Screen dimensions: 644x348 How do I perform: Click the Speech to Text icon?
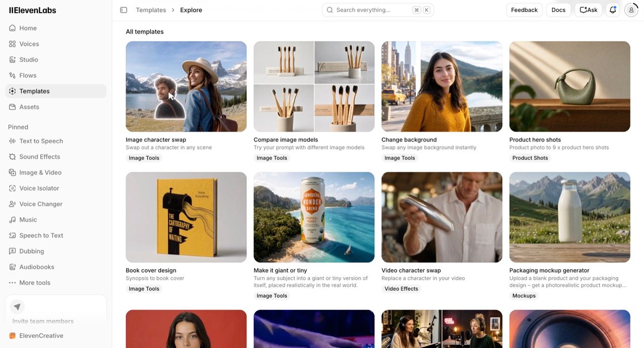[x=13, y=235]
